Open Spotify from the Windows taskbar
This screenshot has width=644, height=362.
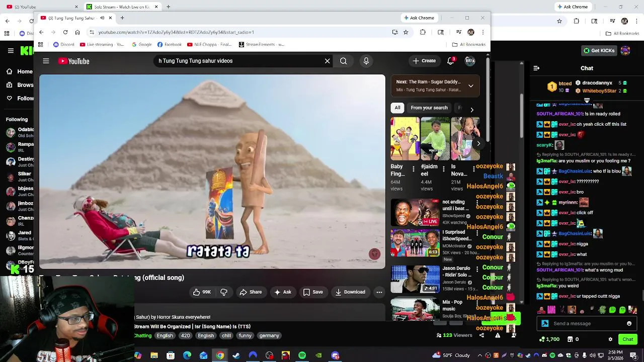[x=302, y=355]
